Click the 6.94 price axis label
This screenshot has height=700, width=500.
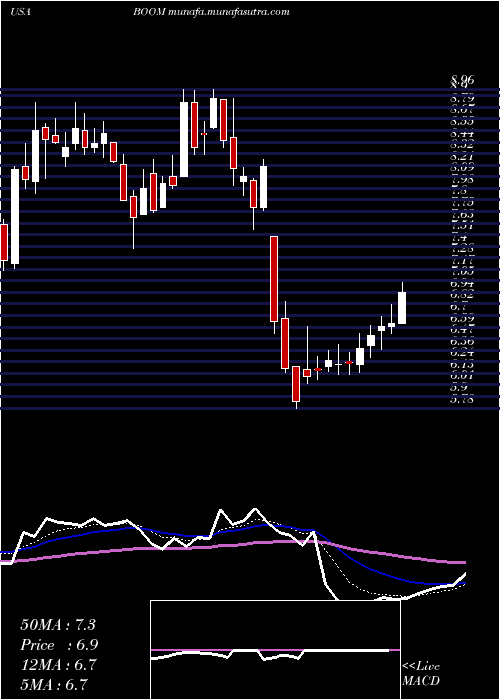462,283
